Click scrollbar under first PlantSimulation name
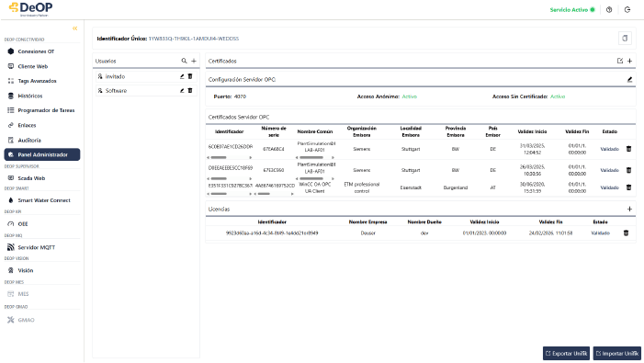The height and width of the screenshot is (363, 644). [x=311, y=157]
